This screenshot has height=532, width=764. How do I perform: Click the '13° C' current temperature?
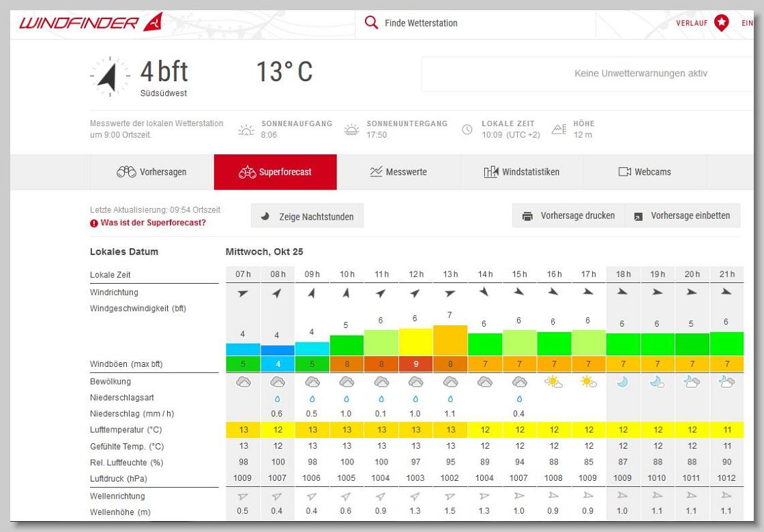click(x=284, y=72)
